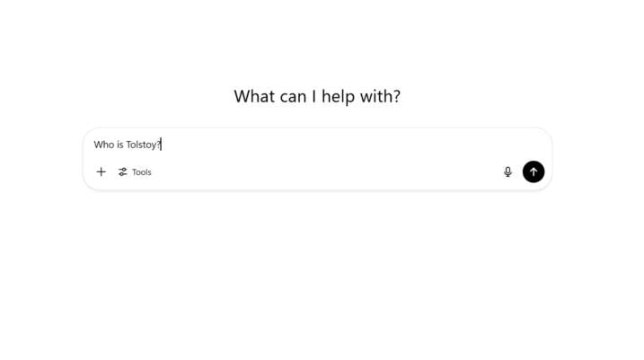Submit the 'Who is Tolstoy?' prompt

(x=534, y=171)
